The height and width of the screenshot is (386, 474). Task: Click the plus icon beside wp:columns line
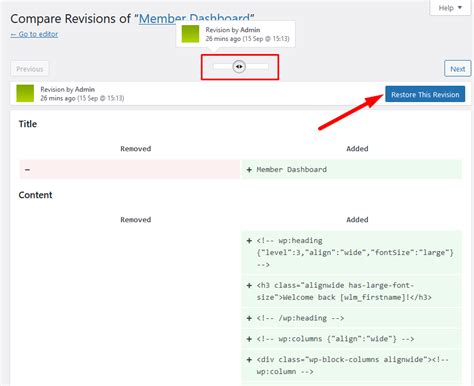pos(249,339)
